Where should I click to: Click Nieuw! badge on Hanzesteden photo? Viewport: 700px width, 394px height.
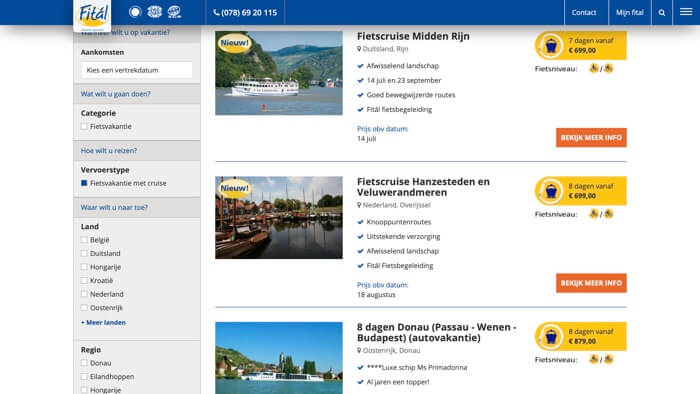[x=234, y=188]
